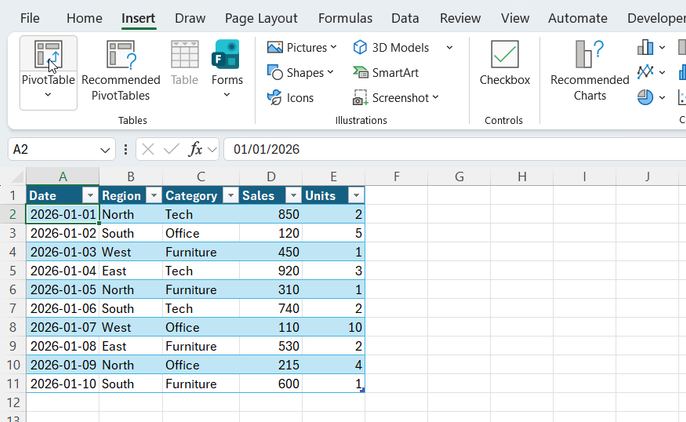The width and height of the screenshot is (686, 422).
Task: Insert a SmartArt graphic
Action: [386, 73]
